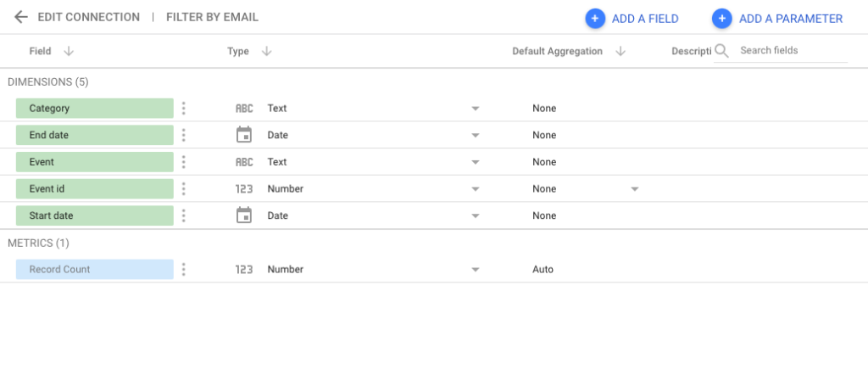The image size is (868, 386).
Task: Click None aggregation in End date row
Action: click(544, 135)
